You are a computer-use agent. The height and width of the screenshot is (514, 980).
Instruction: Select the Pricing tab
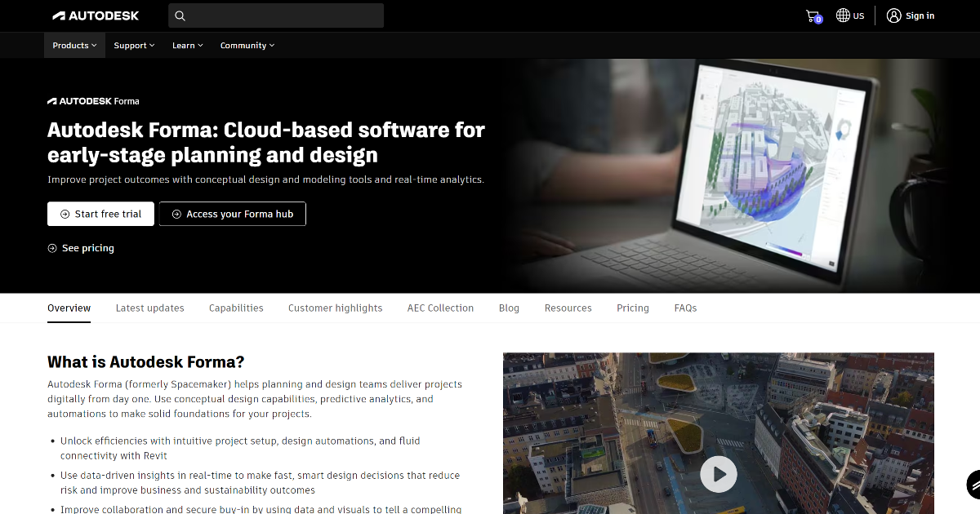pos(633,308)
